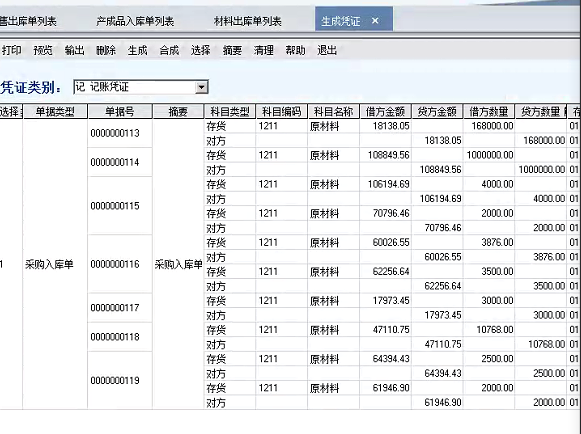Click the 单据号 column header

120,112
